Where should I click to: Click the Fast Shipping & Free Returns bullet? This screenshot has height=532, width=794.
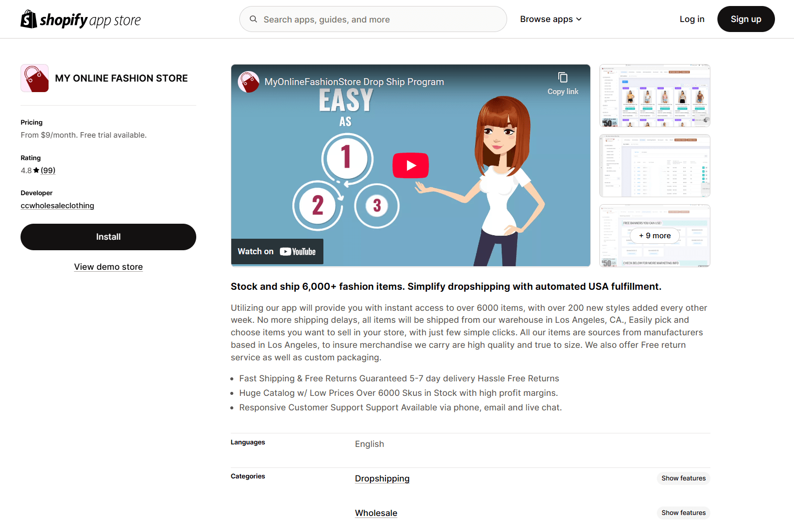click(x=399, y=378)
